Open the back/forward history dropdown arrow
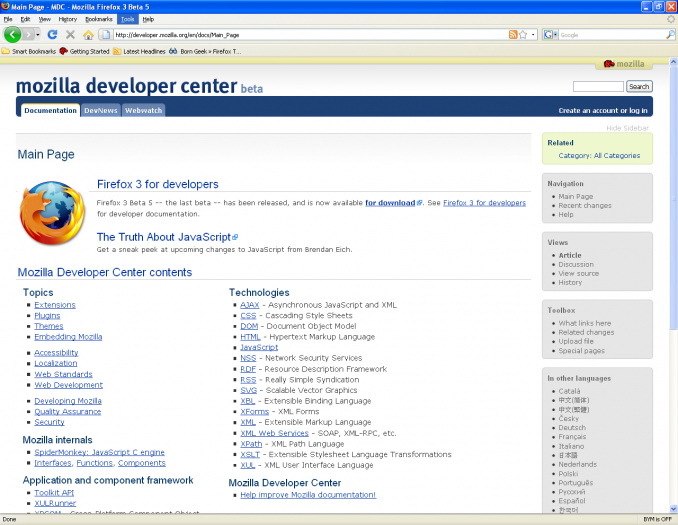The height and width of the screenshot is (525, 678). pos(38,35)
